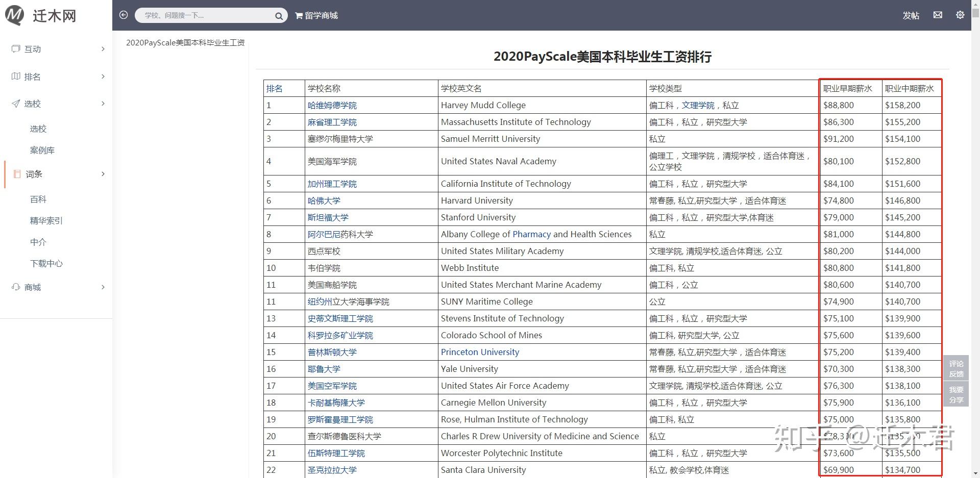The width and height of the screenshot is (980, 478).
Task: Open 哈佛大学 school link
Action: coord(324,200)
